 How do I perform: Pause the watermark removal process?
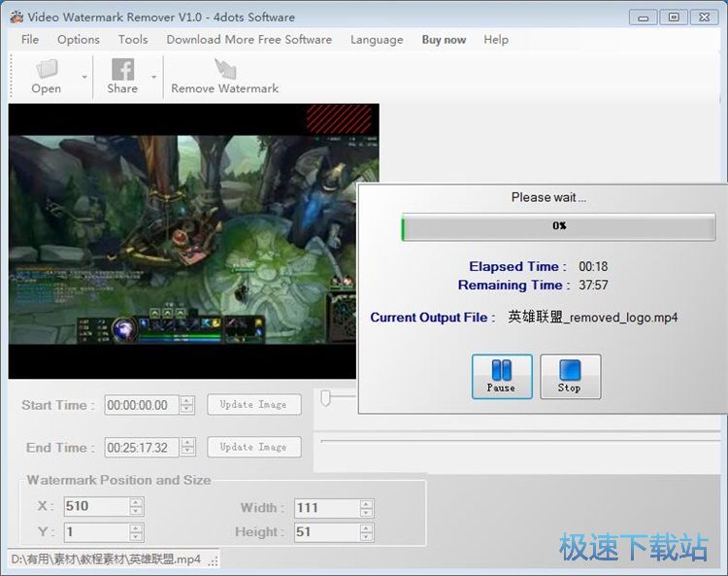pyautogui.click(x=502, y=376)
